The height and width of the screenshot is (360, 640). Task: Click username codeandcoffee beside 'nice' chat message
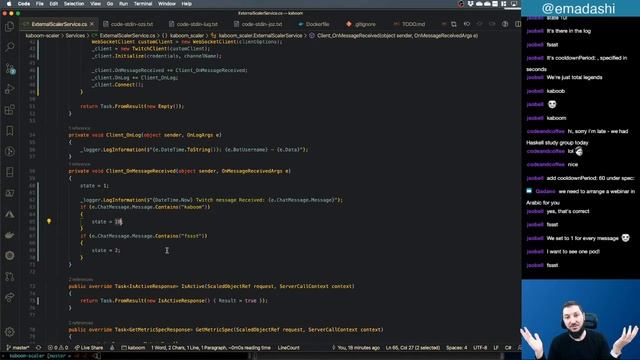[x=545, y=164]
